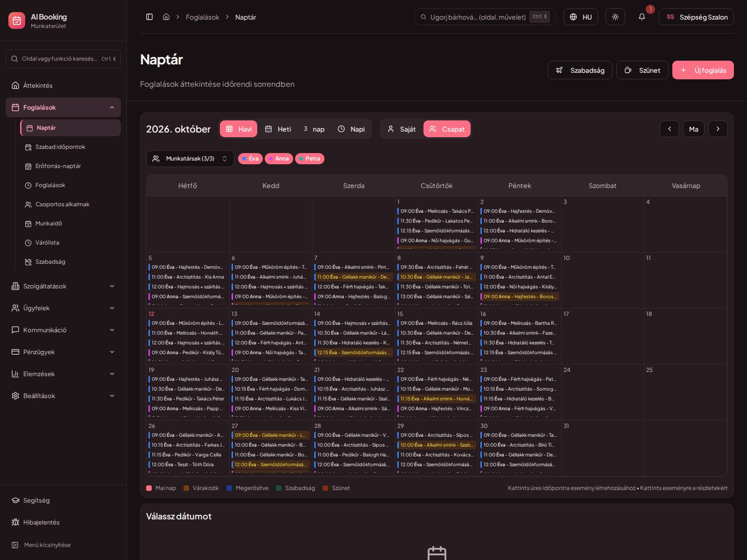
Task: Open Szabadság submenu item in sidebar
Action: tap(70, 262)
